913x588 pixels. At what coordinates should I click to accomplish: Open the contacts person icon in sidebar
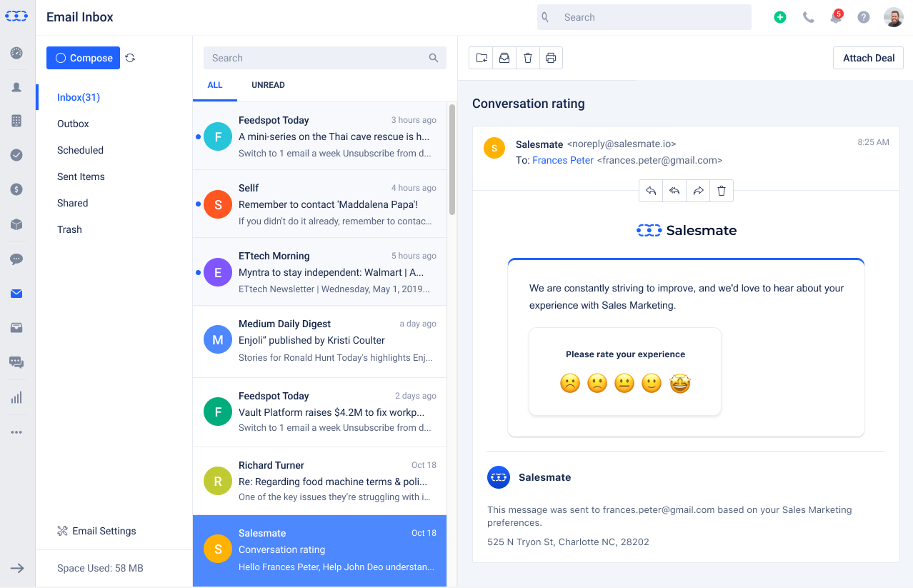[x=16, y=87]
